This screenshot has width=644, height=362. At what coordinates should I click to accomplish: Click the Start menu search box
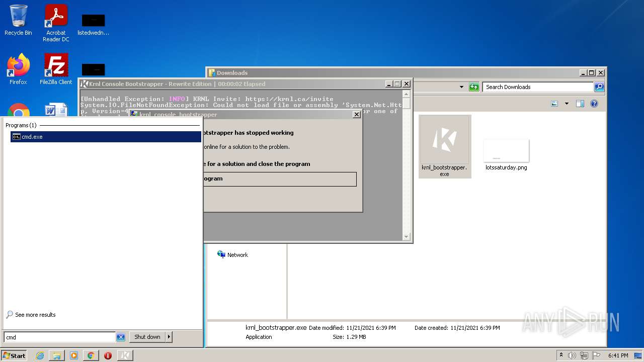coord(60,337)
